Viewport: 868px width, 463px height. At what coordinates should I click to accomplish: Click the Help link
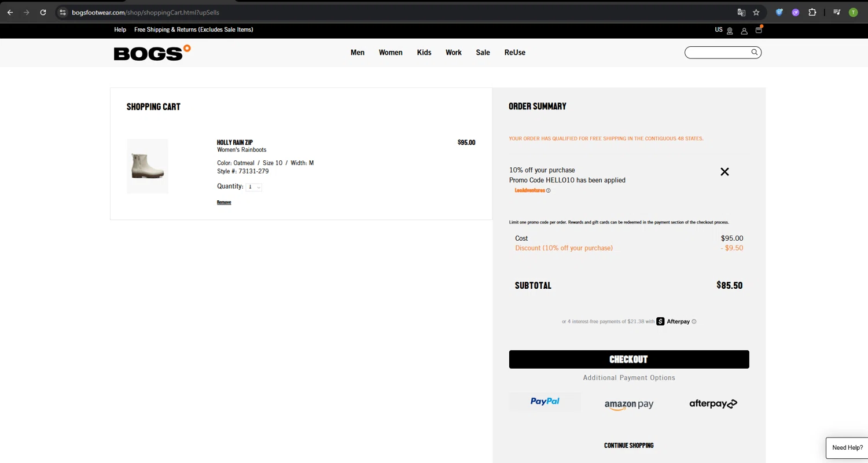[x=120, y=30]
